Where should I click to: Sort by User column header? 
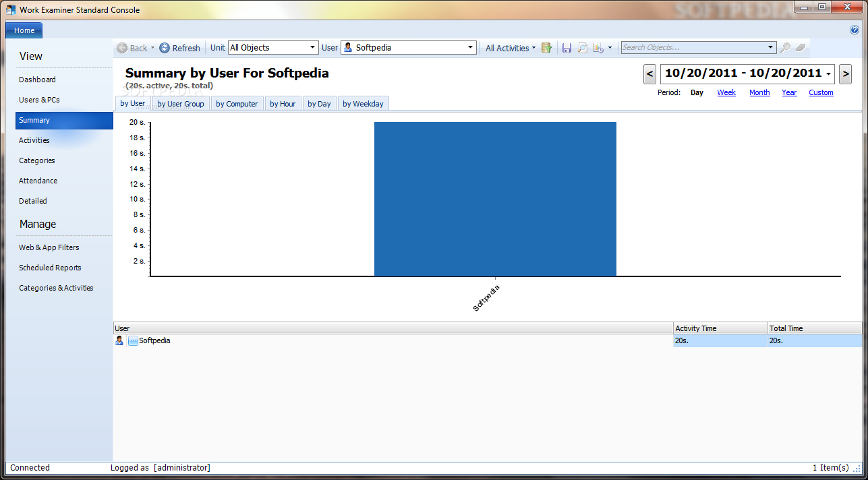coord(393,328)
